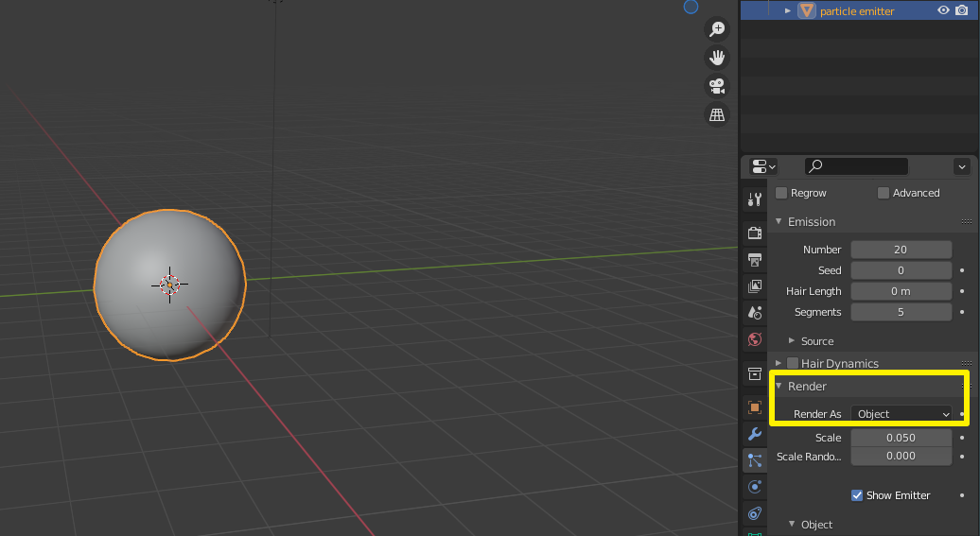Click animate dot next to Seed
Viewport: 980px width, 536px height.
pyautogui.click(x=962, y=270)
